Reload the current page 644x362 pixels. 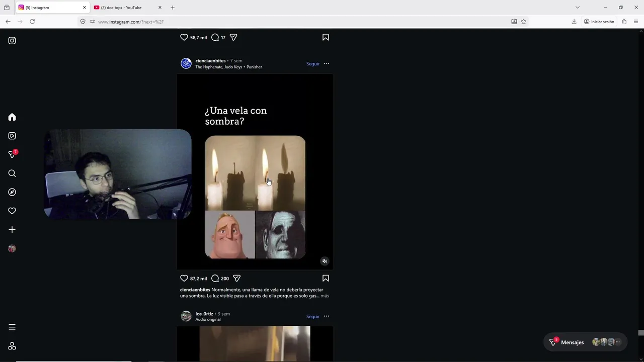pyautogui.click(x=32, y=22)
